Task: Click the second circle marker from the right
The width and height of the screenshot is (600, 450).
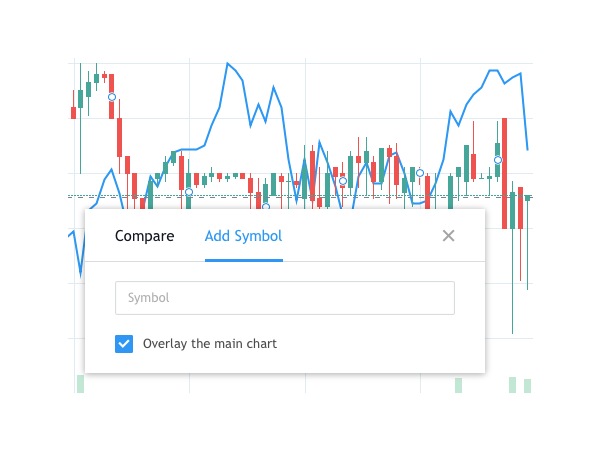Action: (420, 173)
